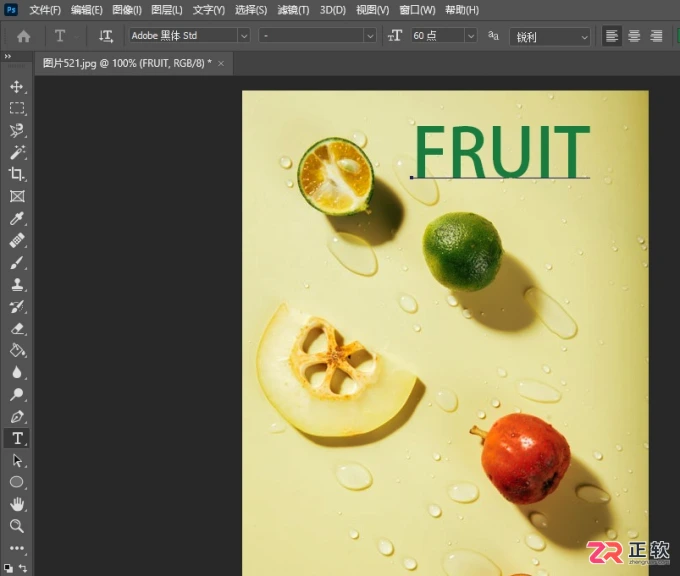
Task: Select the Frame tool
Action: point(17,196)
